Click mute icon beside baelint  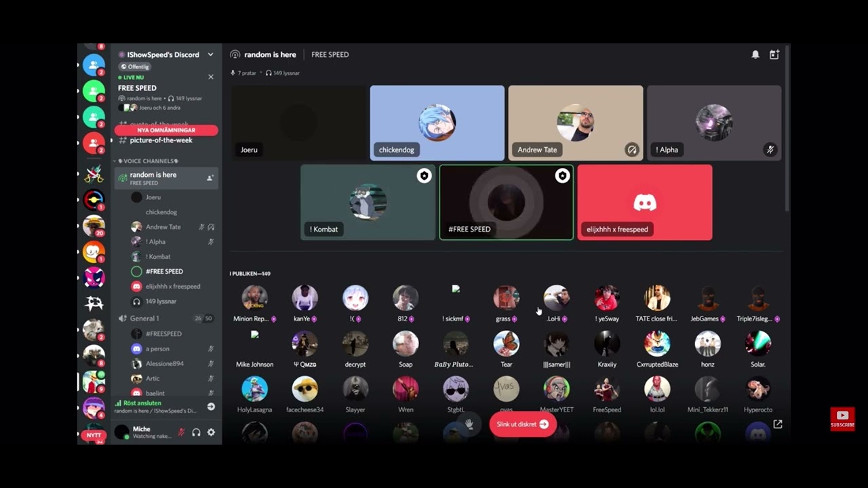211,393
